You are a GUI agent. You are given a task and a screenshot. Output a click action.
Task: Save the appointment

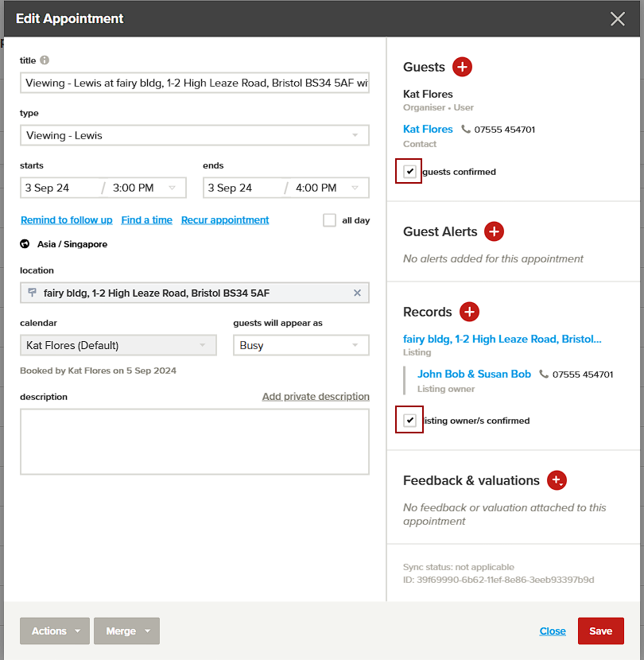(x=600, y=631)
